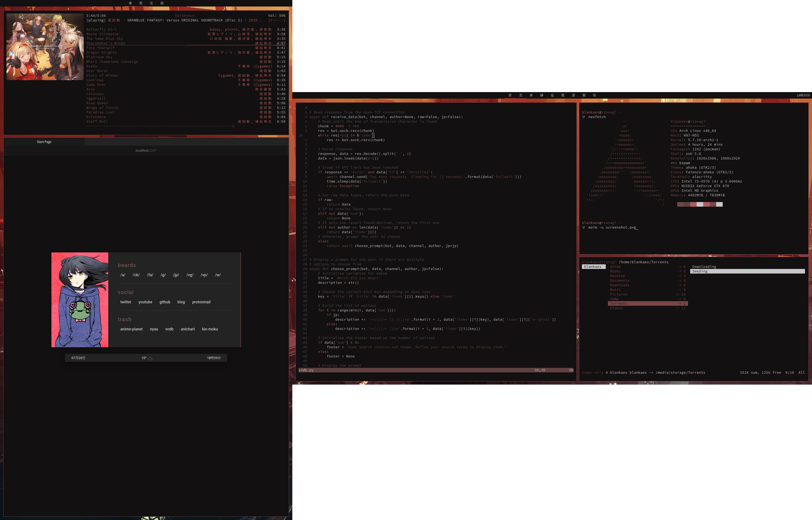This screenshot has width=812, height=520.
Task: Switch to the Start Page tab
Action: coord(44,142)
